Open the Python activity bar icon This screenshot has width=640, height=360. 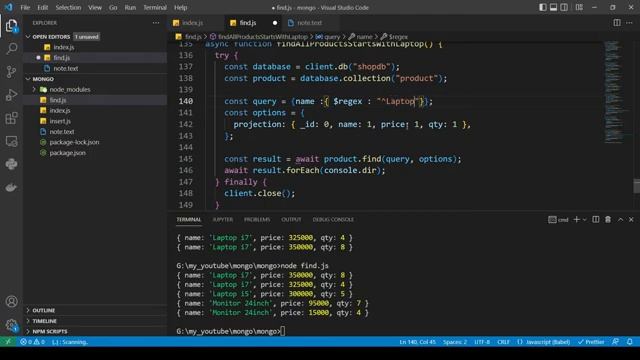point(11,164)
